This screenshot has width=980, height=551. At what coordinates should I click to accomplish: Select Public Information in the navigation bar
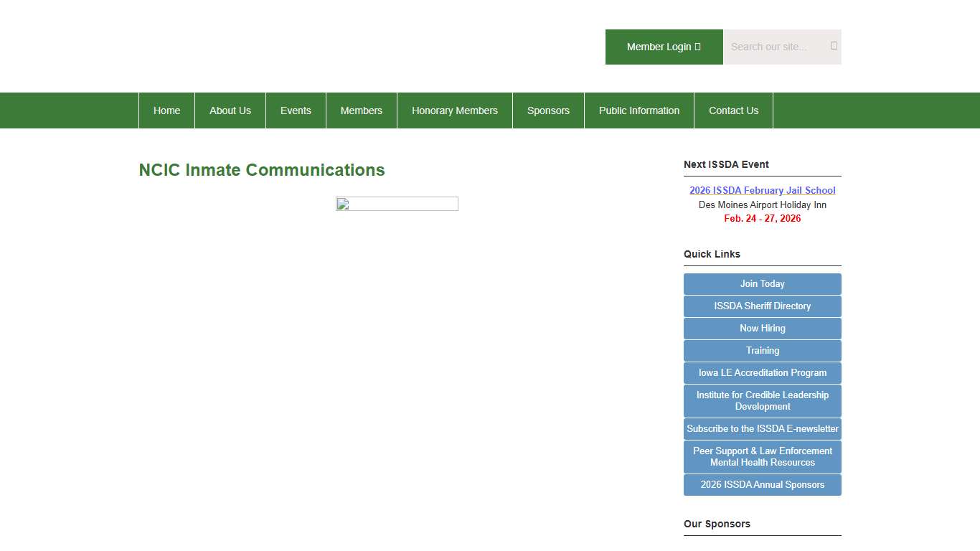pyautogui.click(x=639, y=110)
